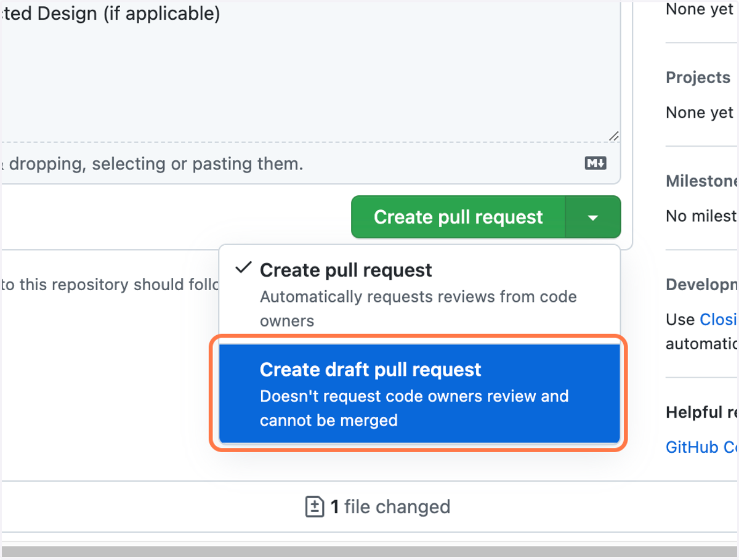Select Create draft pull request option
Viewport: 739px width, 560px height.
pyautogui.click(x=419, y=394)
